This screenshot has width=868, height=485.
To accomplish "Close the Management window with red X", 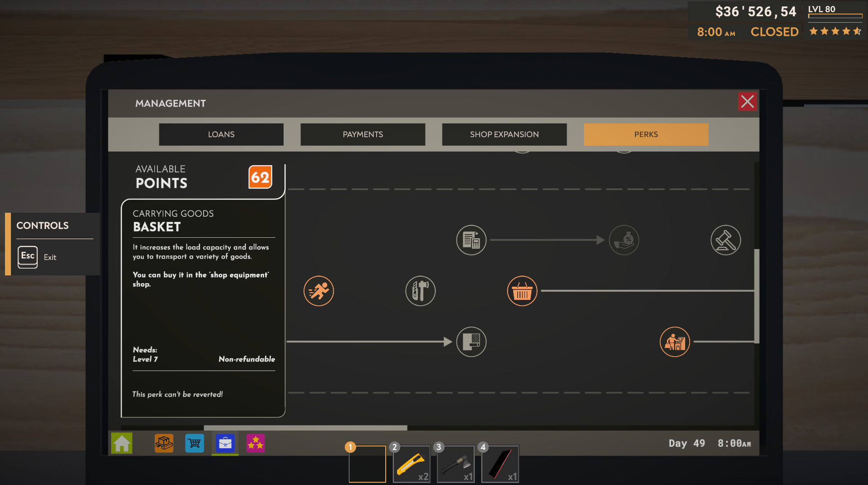I will tap(747, 102).
